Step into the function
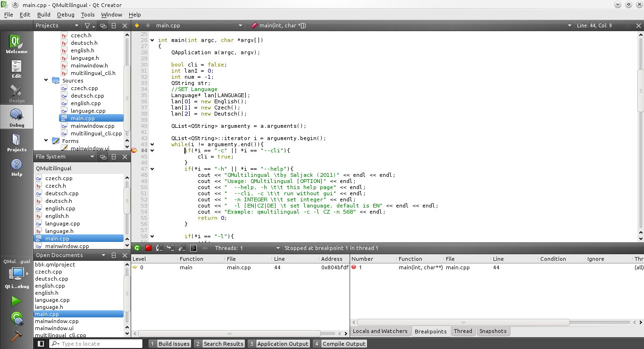This screenshot has width=644, height=349. tap(171, 248)
